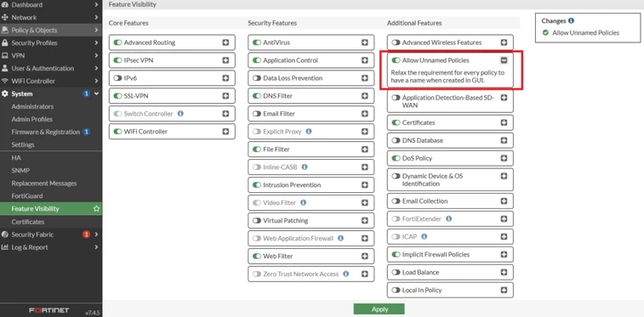Click the star icon beside Feature Visibility

[96, 209]
